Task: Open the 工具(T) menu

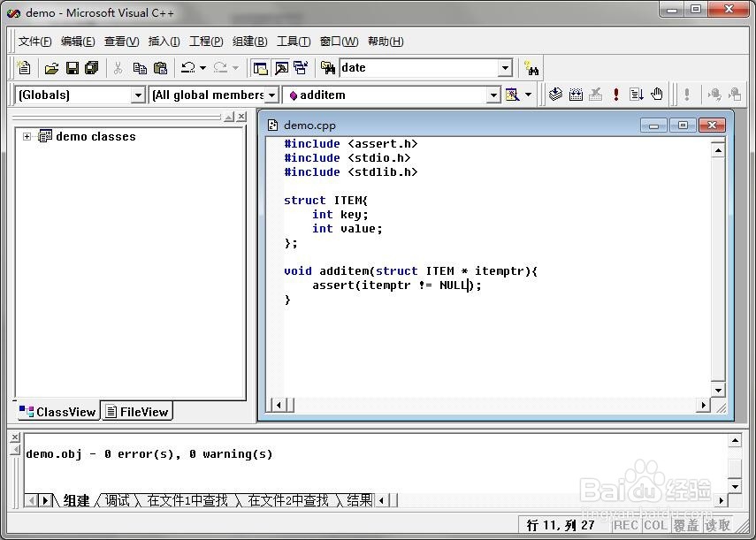Action: [x=294, y=42]
